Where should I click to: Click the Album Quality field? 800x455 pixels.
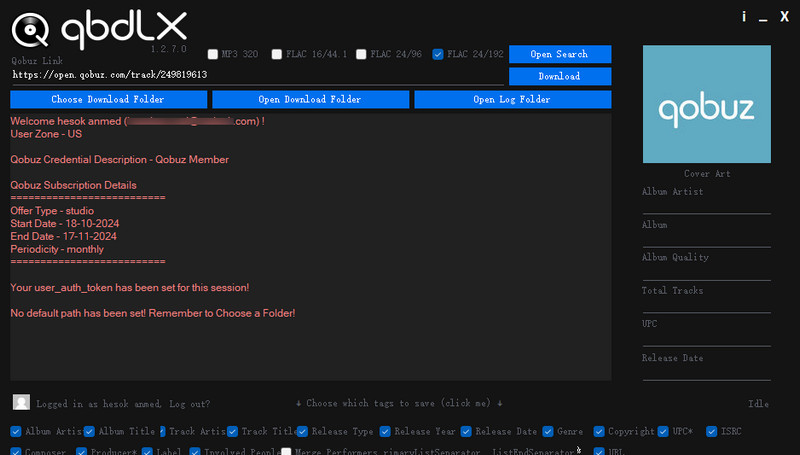707,272
